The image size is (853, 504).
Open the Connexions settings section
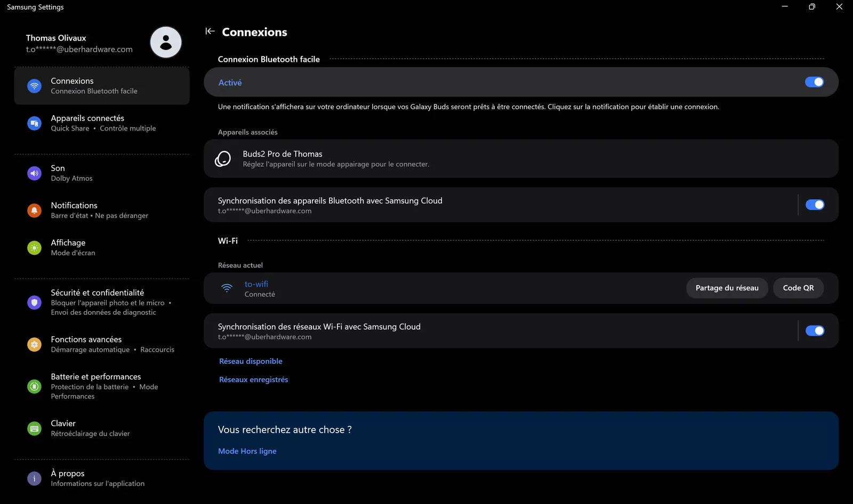pyautogui.click(x=102, y=86)
